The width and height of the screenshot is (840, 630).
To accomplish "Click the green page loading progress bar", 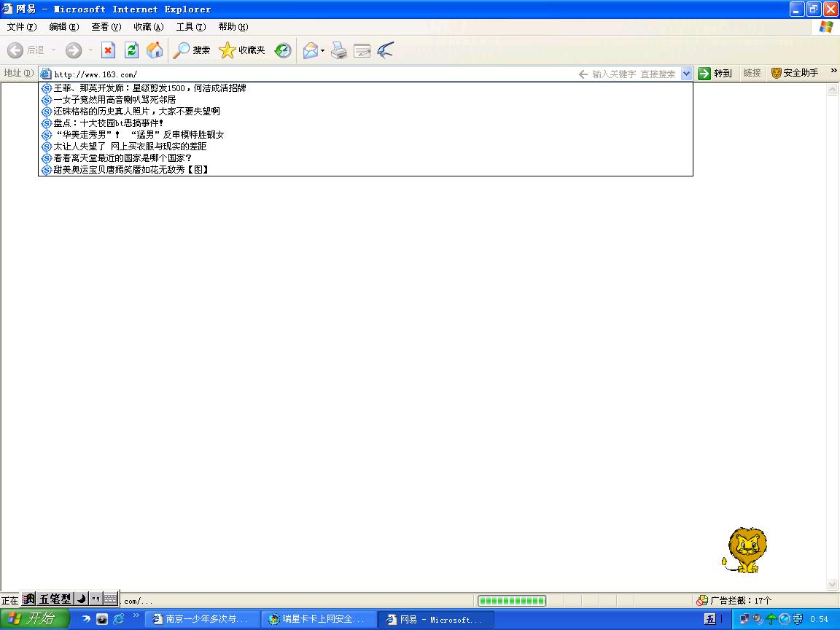I will (512, 601).
